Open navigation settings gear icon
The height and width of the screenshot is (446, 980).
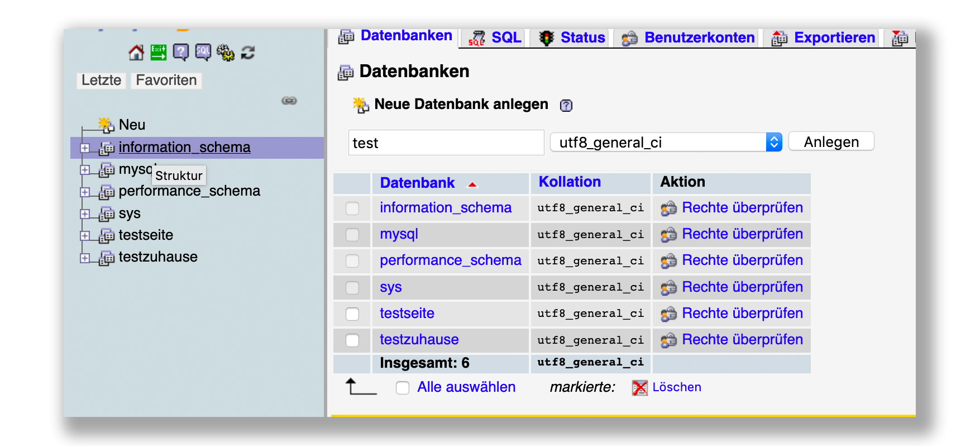tap(226, 53)
